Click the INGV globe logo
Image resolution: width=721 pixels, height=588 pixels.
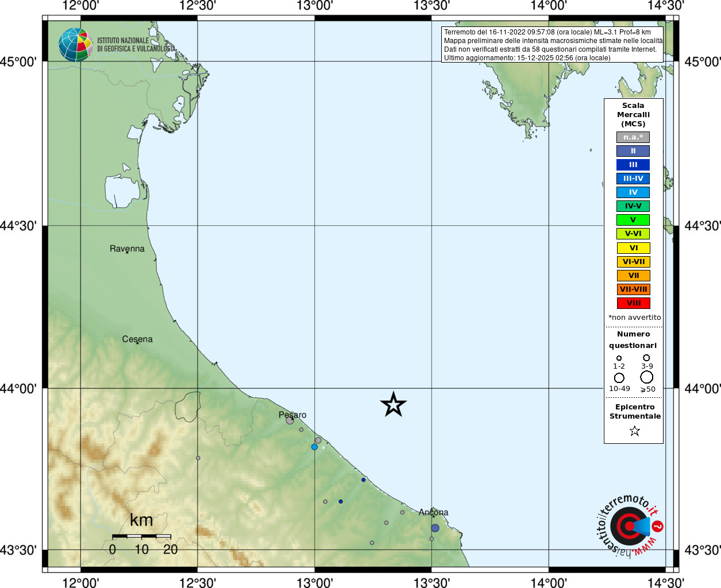[76, 45]
